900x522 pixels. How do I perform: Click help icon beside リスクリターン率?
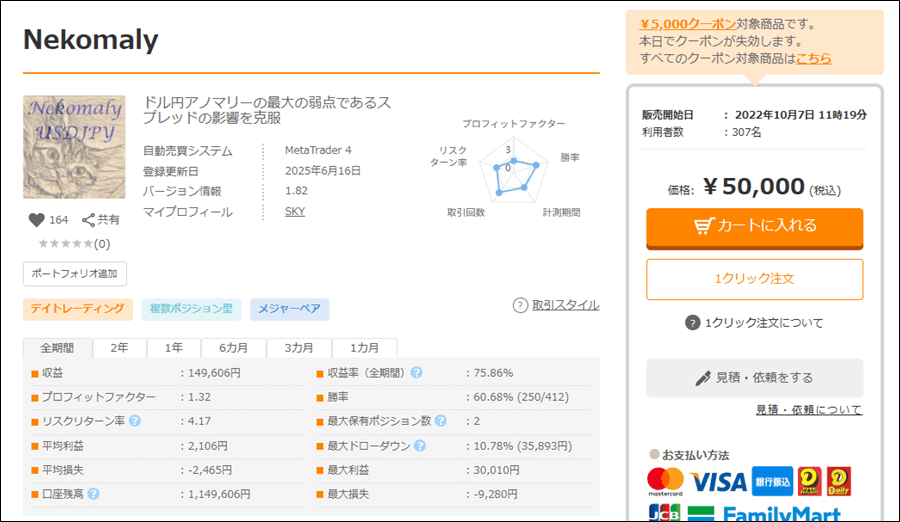pyautogui.click(x=135, y=421)
